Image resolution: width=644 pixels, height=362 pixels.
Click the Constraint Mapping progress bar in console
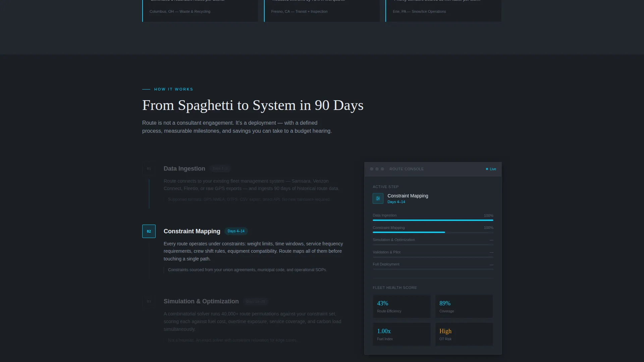433,232
